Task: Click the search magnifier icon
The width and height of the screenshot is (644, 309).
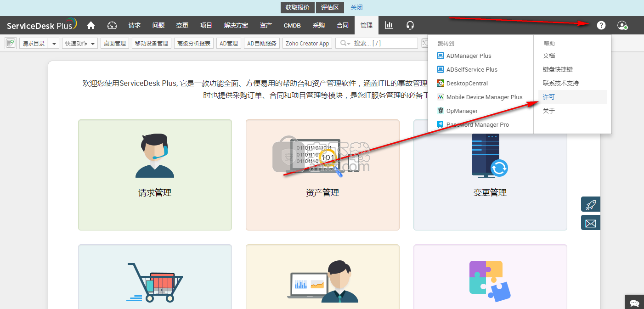Action: 344,43
